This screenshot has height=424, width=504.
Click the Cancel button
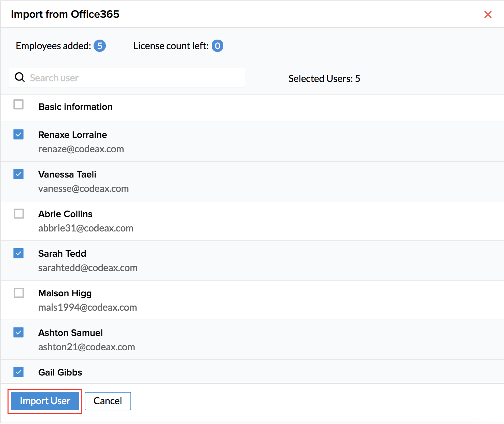tap(108, 401)
